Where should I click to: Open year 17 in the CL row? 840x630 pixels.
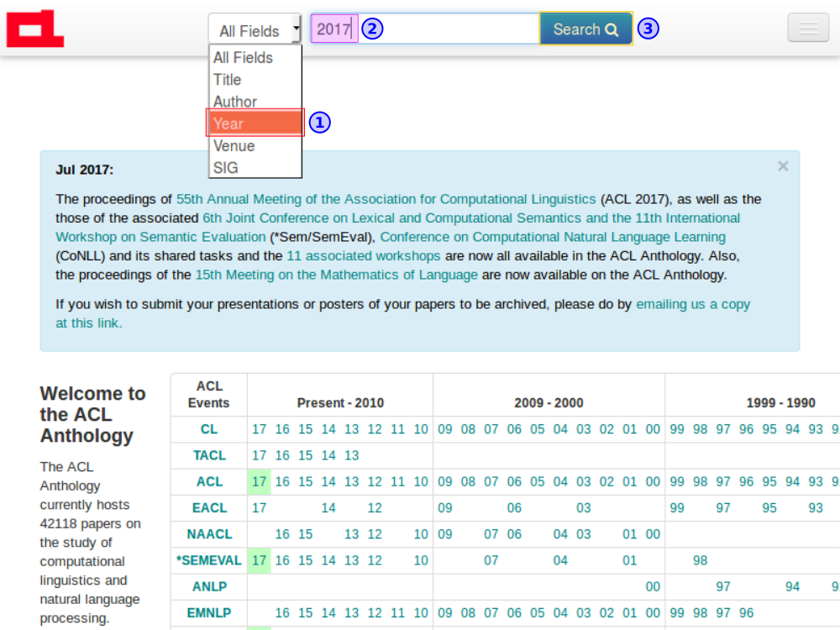(x=260, y=429)
